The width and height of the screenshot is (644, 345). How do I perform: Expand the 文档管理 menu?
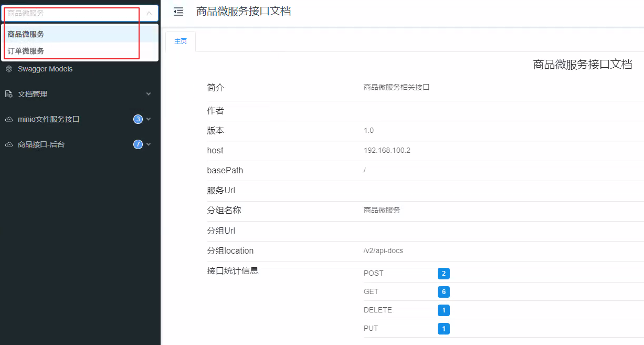point(80,94)
